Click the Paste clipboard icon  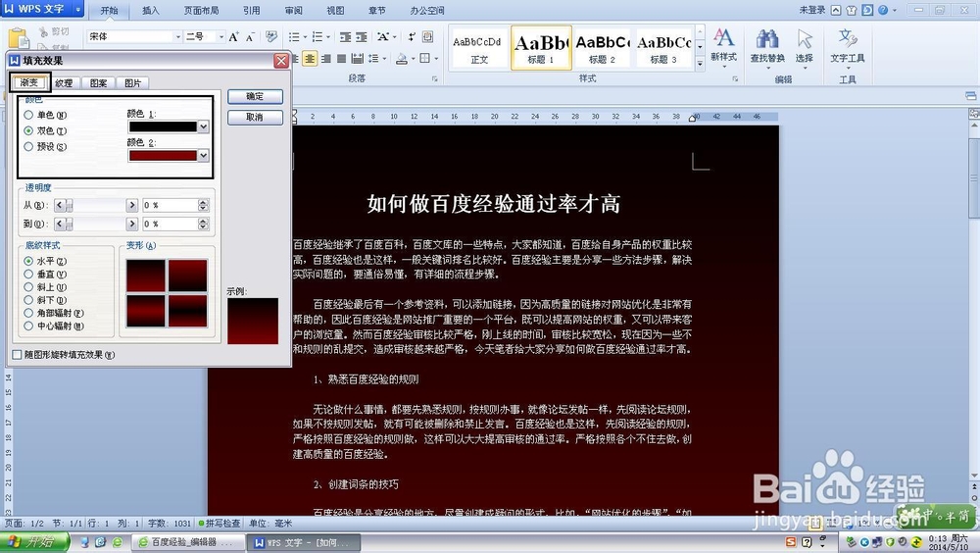18,39
